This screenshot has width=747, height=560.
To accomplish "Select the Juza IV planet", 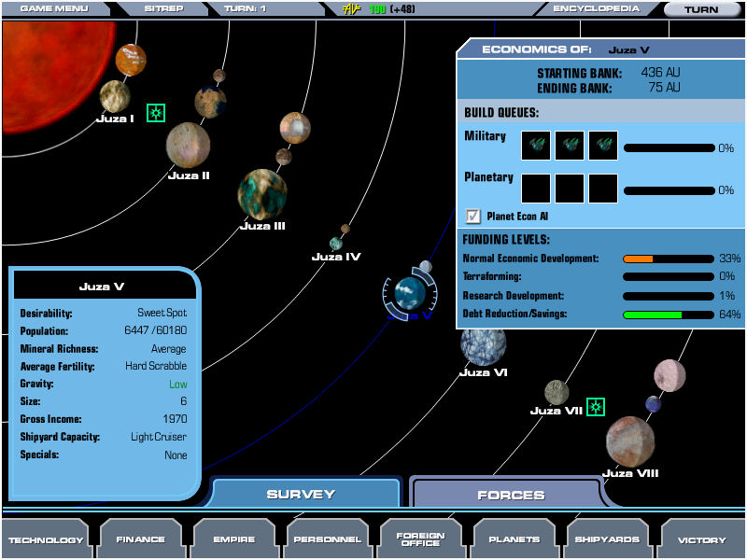I will coord(336,244).
